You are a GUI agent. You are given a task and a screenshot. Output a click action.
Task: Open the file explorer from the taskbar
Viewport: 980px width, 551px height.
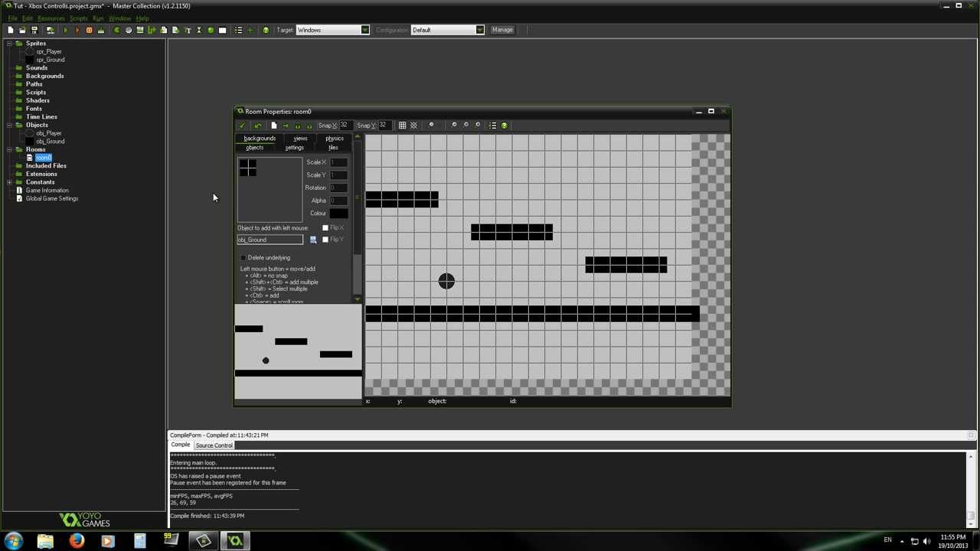point(45,541)
